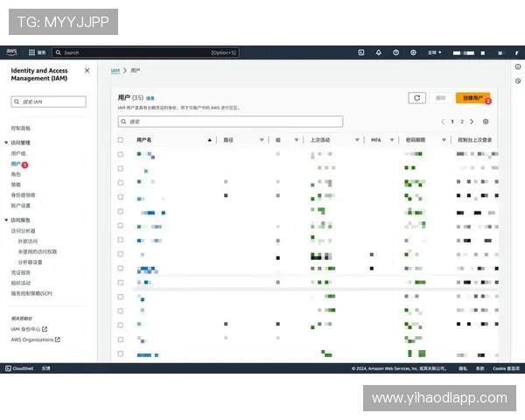Open the services grid menu icon

32,52
